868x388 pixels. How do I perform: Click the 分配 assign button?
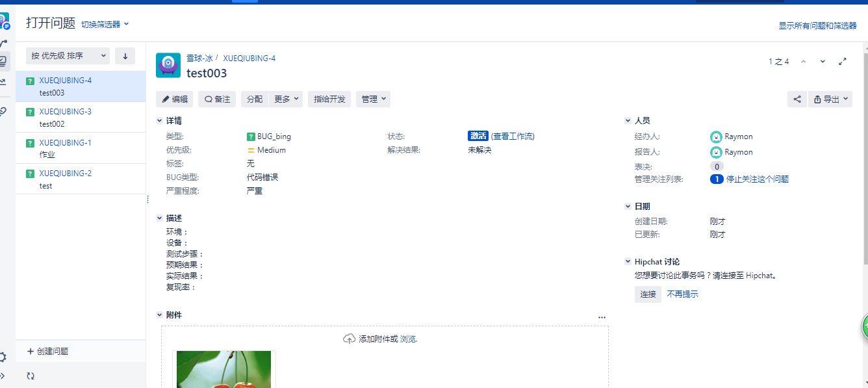pyautogui.click(x=255, y=99)
